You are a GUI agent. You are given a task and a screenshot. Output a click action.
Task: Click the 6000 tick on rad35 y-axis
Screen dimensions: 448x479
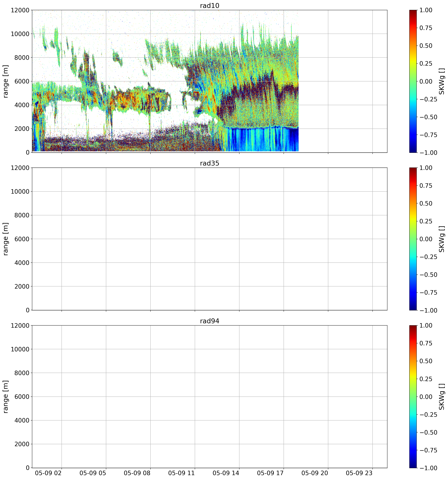point(22,239)
